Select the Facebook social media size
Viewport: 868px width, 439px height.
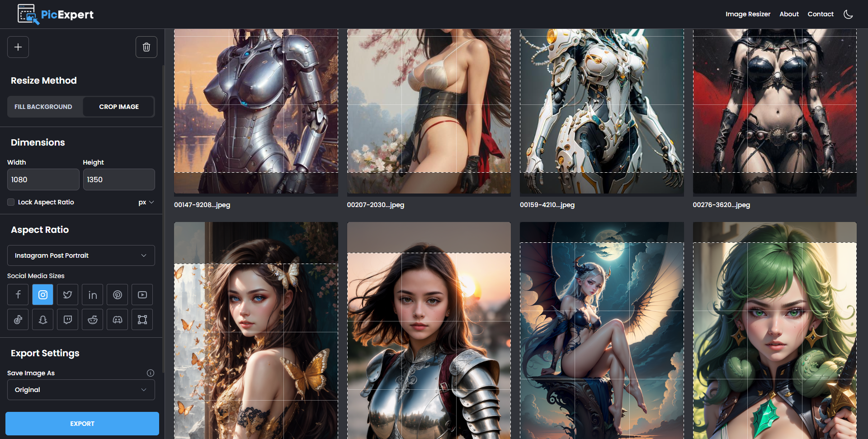tap(18, 295)
